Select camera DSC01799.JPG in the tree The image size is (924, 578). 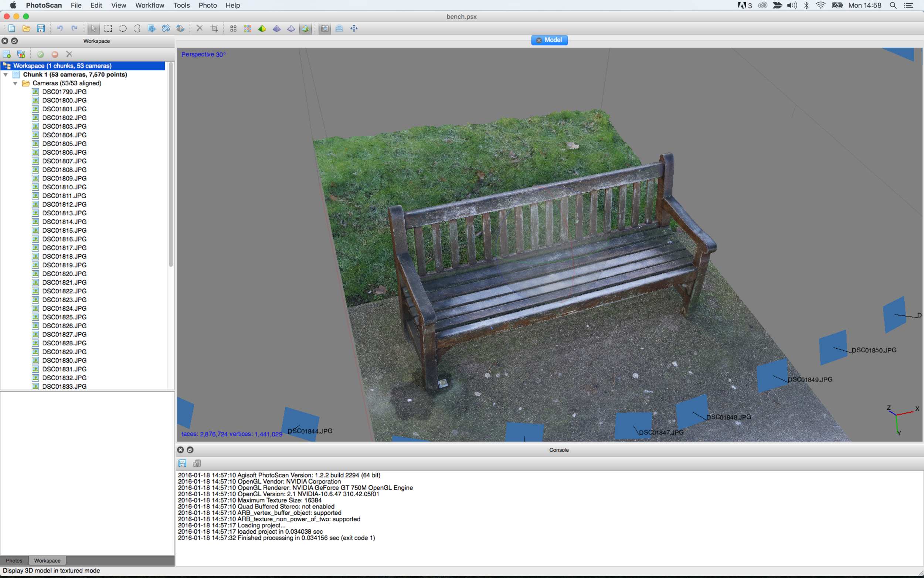pyautogui.click(x=64, y=92)
